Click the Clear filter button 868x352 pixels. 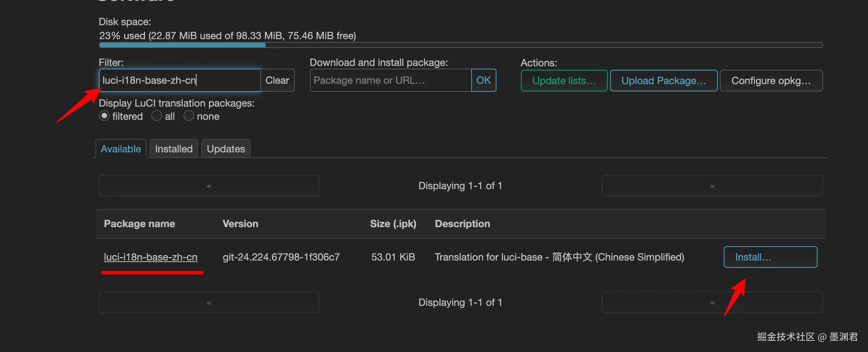(x=277, y=80)
